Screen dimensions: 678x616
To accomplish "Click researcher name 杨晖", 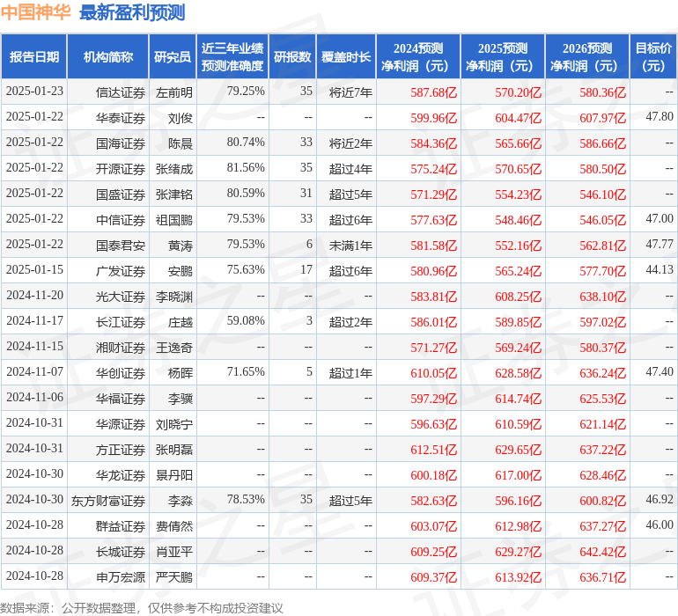I will click(x=181, y=372).
